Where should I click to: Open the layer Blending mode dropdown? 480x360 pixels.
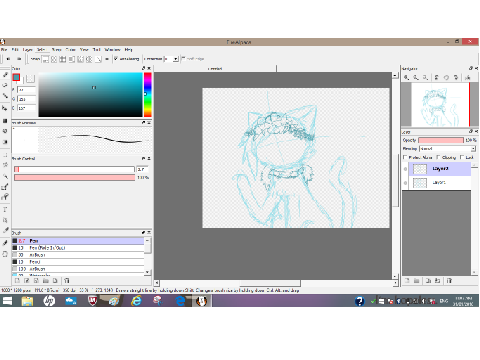pos(447,149)
